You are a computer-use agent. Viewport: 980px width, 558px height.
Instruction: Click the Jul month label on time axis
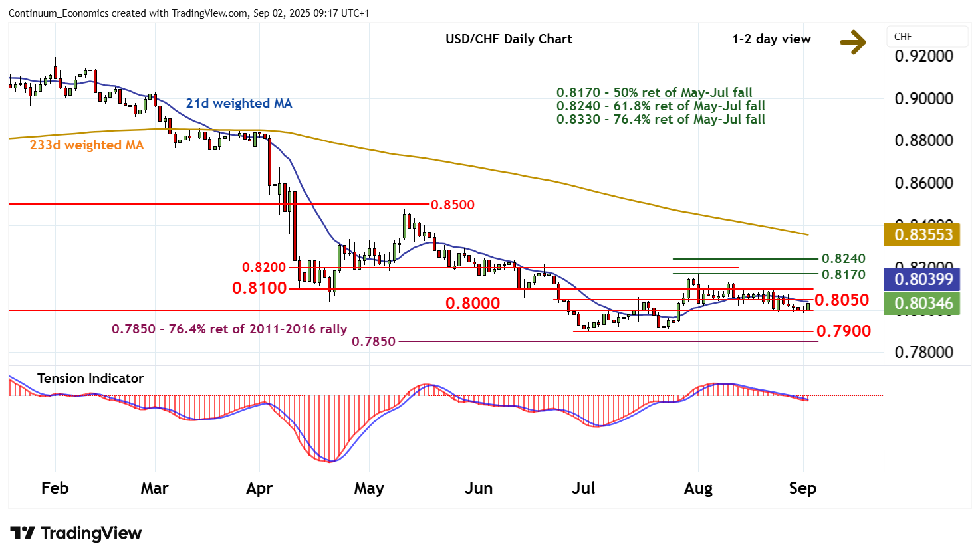[583, 488]
